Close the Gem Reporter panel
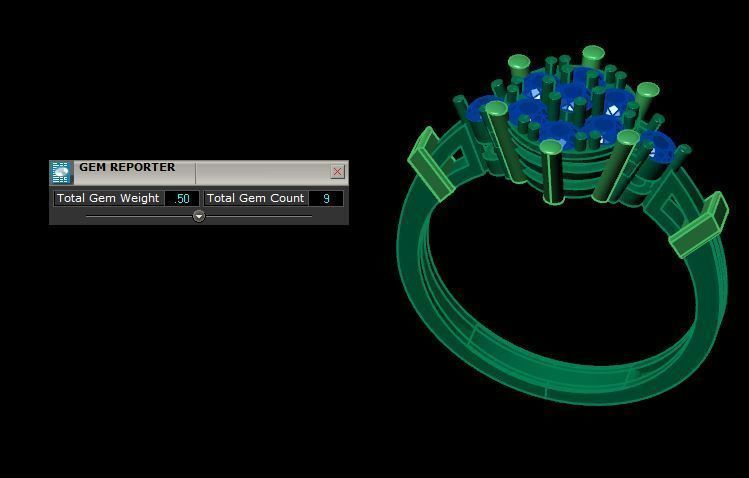749x478 pixels. pos(337,171)
